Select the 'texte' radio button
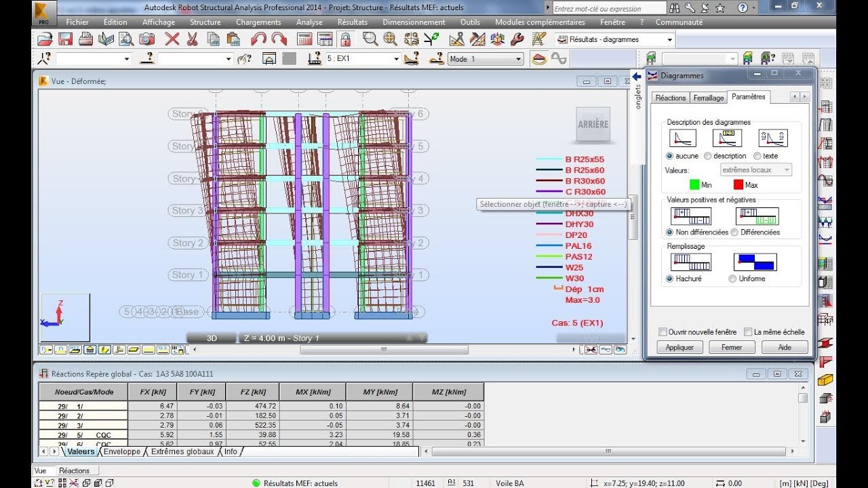 tap(757, 156)
